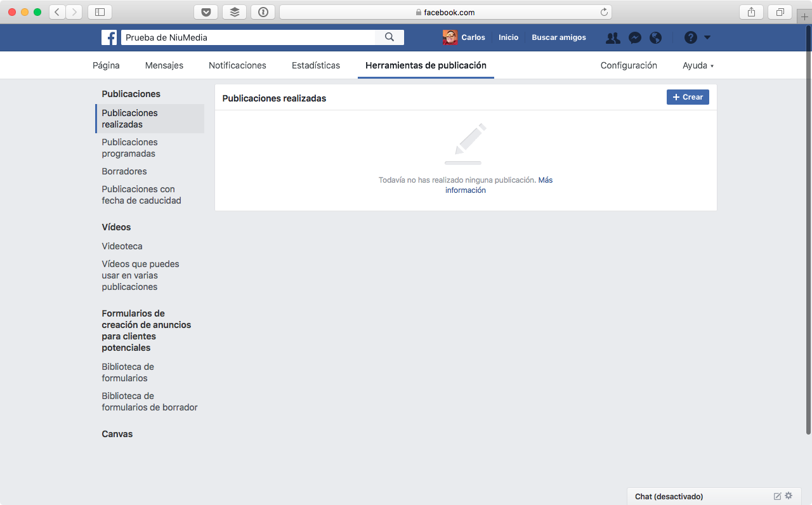The height and width of the screenshot is (505, 812).
Task: Expand the Ayuda dropdown
Action: [x=698, y=65]
